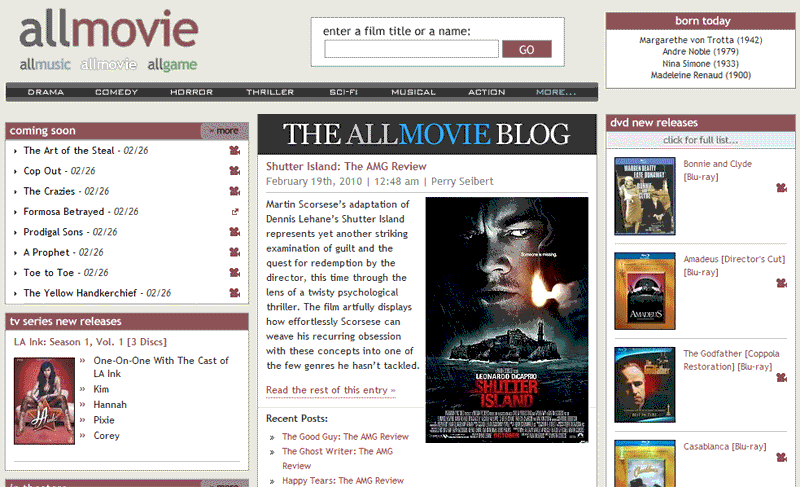Click for full list of DVD releases
The width and height of the screenshot is (800, 487).
701,140
